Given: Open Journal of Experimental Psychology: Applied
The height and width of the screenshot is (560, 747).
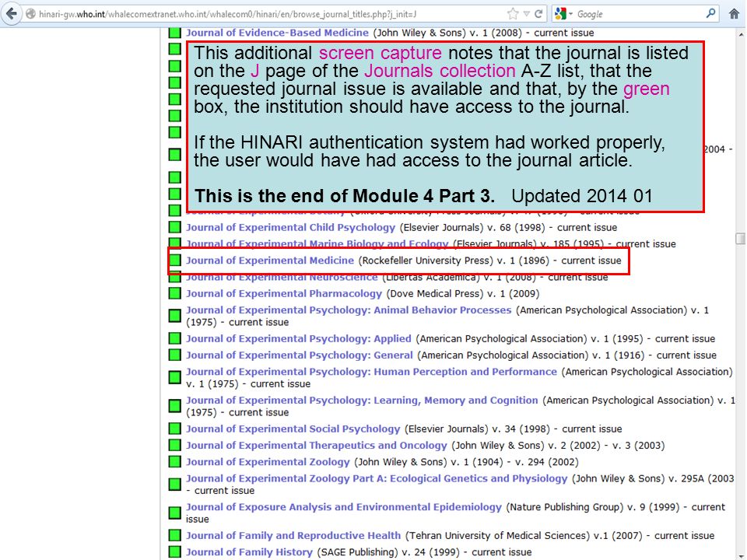Looking at the screenshot, I should 299,338.
